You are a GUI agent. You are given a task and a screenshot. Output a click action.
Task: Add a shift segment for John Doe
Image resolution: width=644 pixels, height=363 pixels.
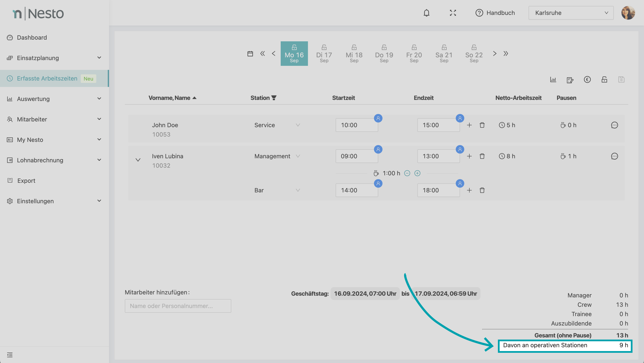click(x=469, y=125)
